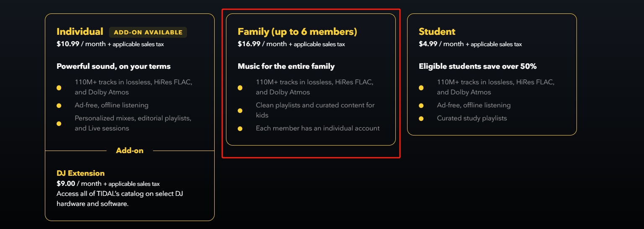The image size is (644, 229).
Task: Click the Add-on section divider label
Action: [130, 151]
